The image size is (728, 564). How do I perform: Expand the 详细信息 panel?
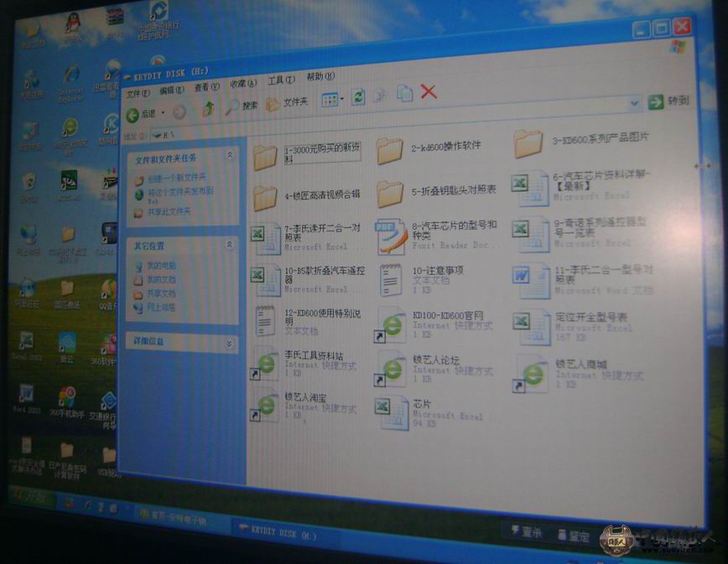[x=229, y=344]
